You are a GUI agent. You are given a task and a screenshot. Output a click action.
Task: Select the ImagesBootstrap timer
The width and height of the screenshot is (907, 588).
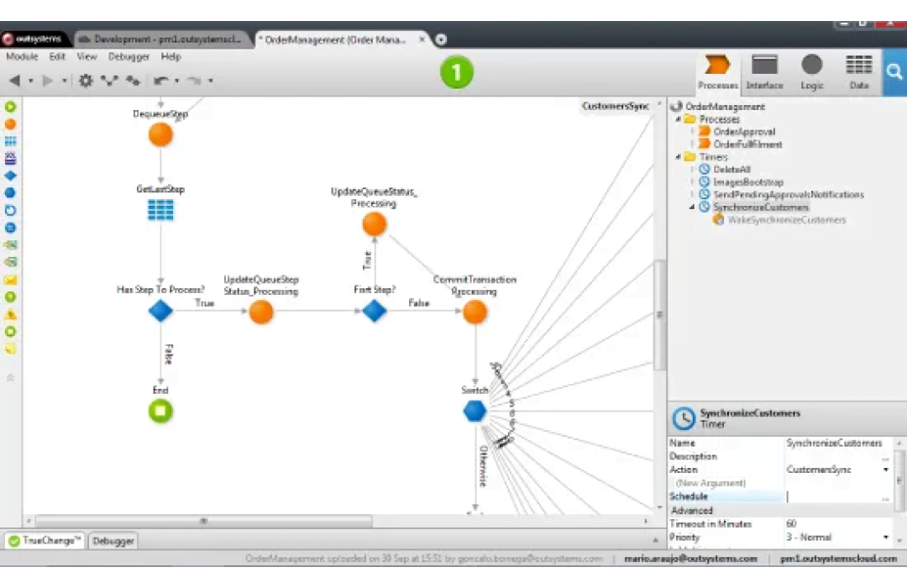click(748, 181)
